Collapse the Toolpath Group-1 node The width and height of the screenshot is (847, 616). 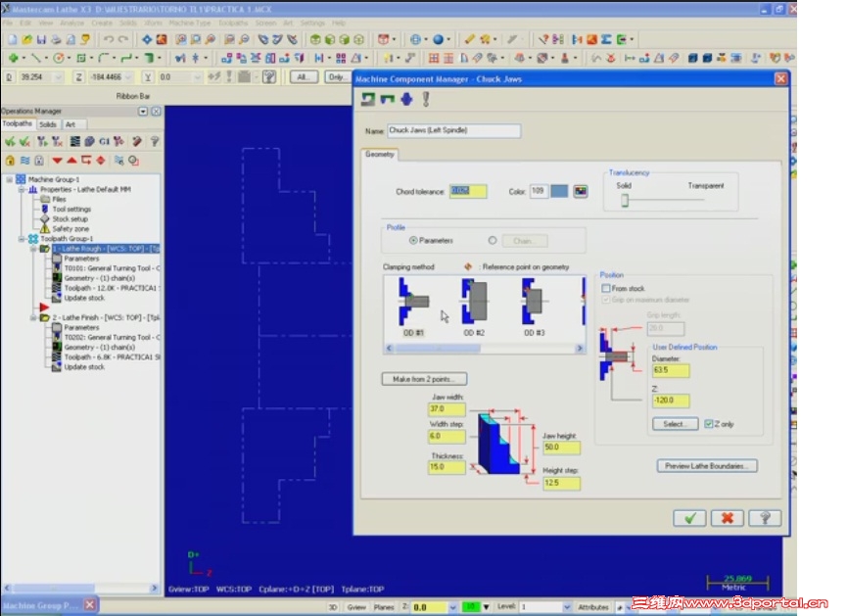click(22, 239)
